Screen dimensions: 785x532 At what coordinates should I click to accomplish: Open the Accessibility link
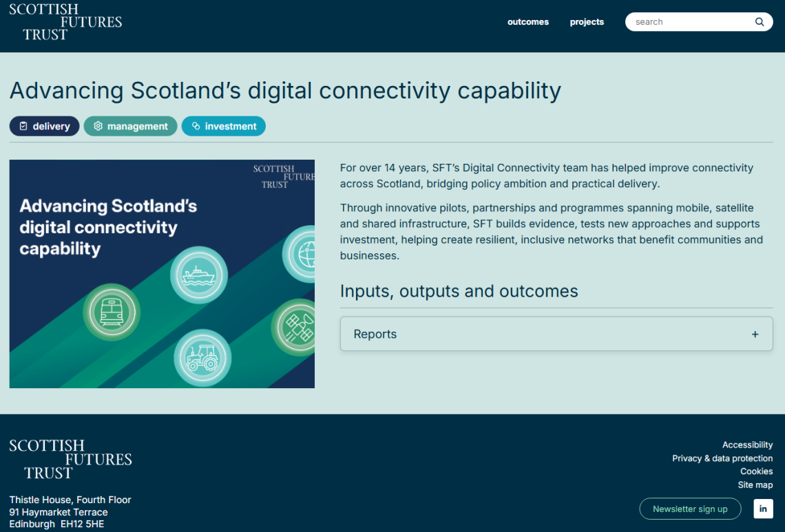pos(747,445)
